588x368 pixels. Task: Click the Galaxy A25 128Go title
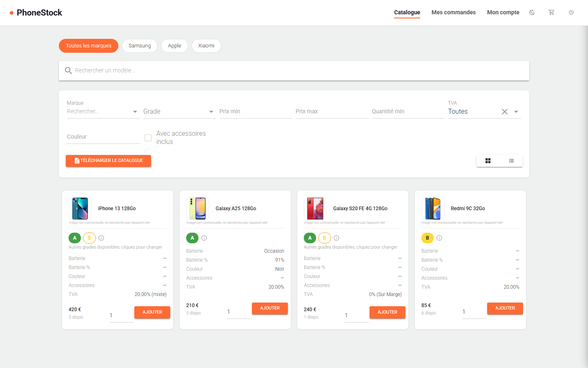236,209
